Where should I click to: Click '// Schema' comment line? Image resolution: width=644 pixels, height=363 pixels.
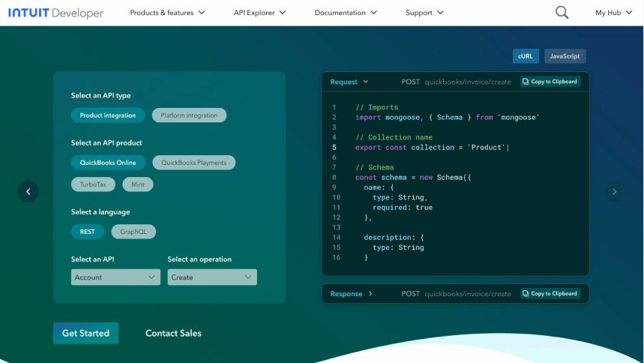coord(375,167)
